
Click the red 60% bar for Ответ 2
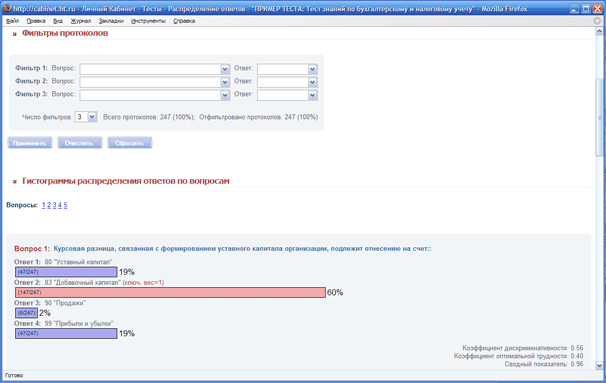[170, 293]
